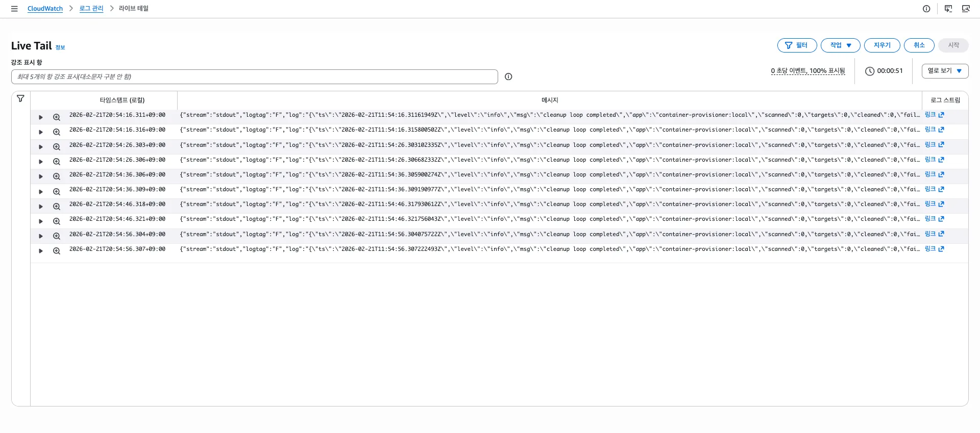Open the hamburger navigation menu

[14, 9]
